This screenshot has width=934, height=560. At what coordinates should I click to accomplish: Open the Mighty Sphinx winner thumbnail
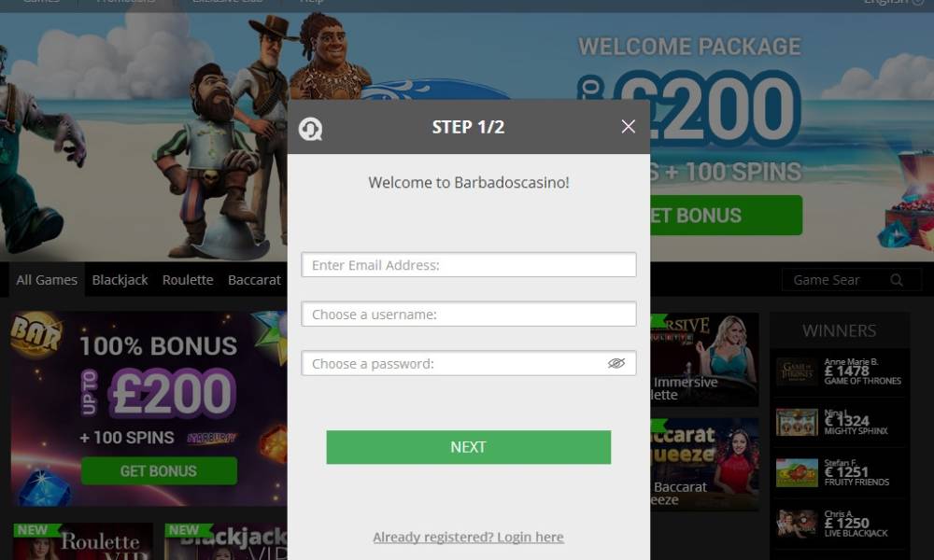click(x=797, y=423)
